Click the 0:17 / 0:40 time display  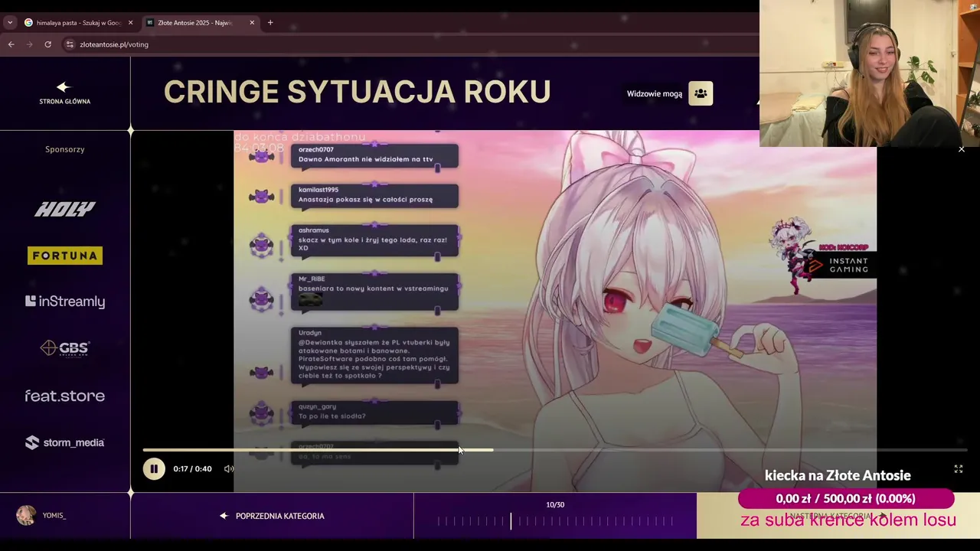click(192, 469)
